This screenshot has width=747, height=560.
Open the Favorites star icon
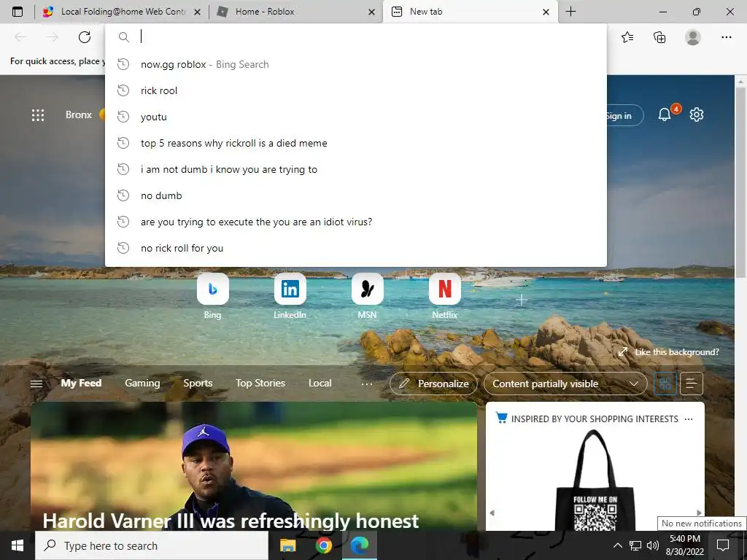pyautogui.click(x=627, y=36)
